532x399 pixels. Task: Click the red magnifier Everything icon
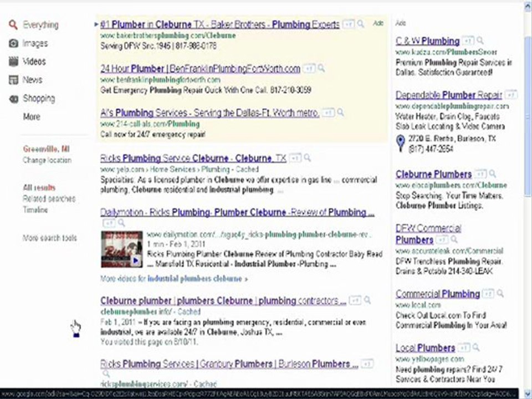[13, 24]
